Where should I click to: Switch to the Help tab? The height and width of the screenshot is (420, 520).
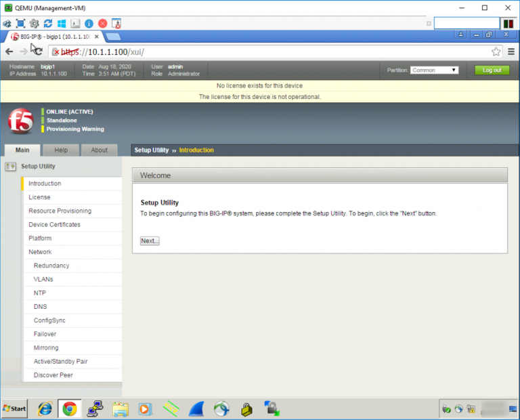[61, 150]
